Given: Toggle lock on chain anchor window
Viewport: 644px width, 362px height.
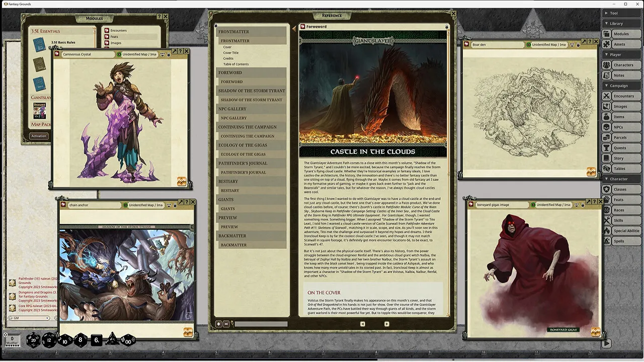Looking at the screenshot, I should pos(175,205).
